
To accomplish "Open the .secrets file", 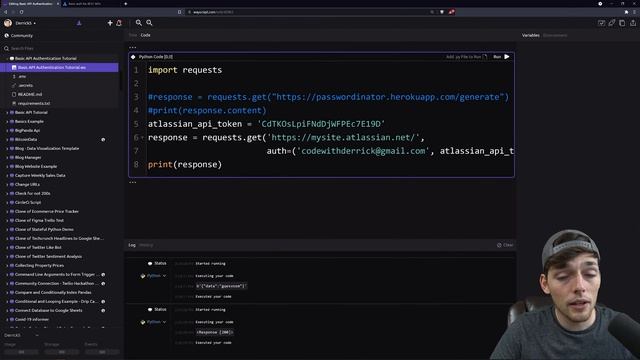I will (25, 85).
